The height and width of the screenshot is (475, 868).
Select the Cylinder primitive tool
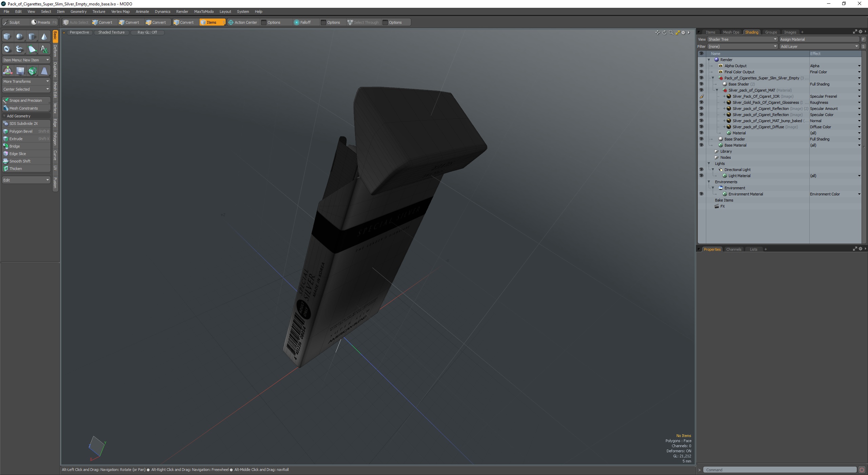click(x=32, y=37)
